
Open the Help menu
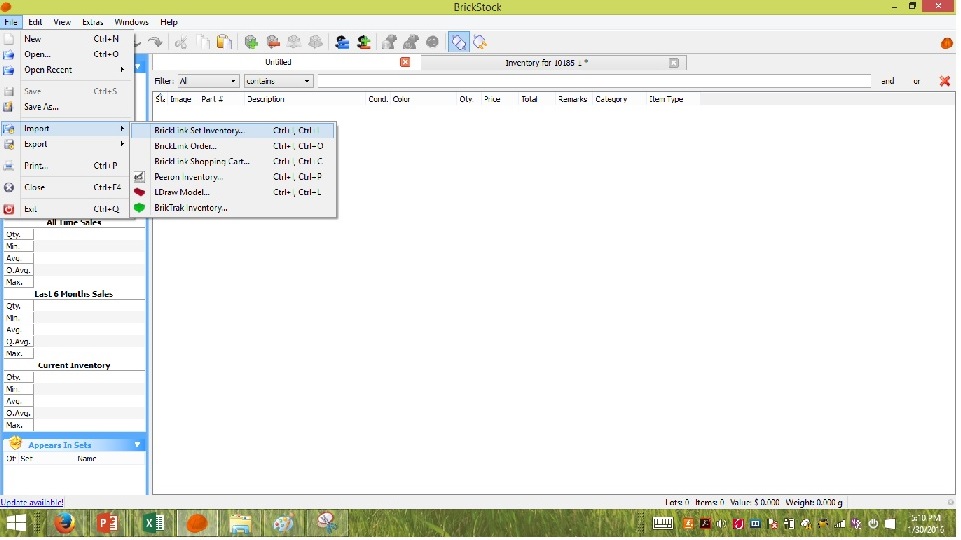click(169, 22)
